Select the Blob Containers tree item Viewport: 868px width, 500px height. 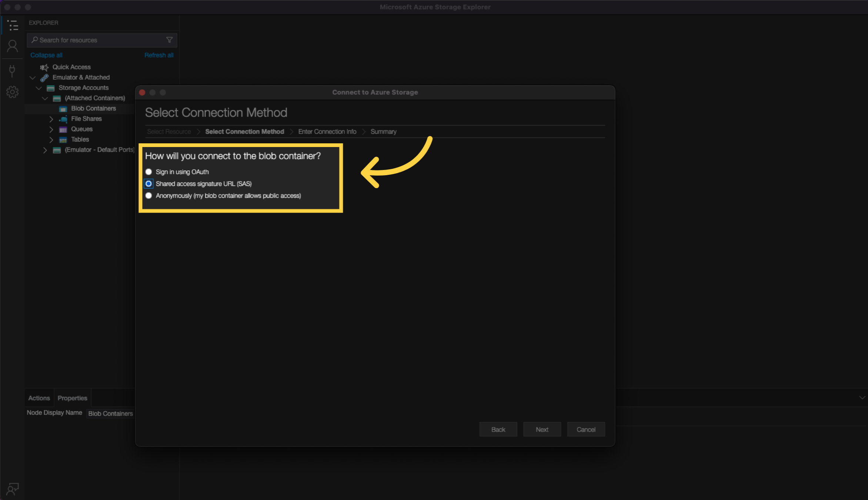93,109
